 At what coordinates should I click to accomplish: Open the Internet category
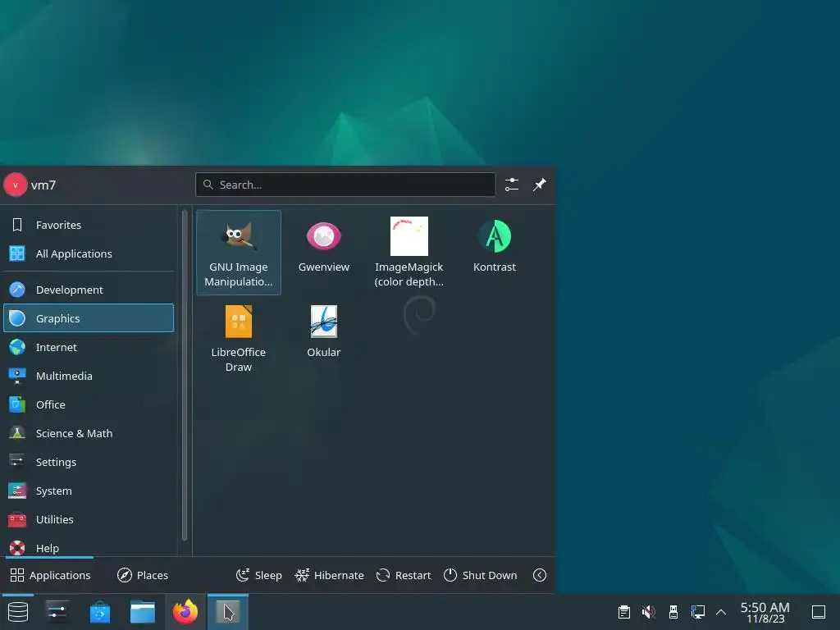(x=89, y=347)
